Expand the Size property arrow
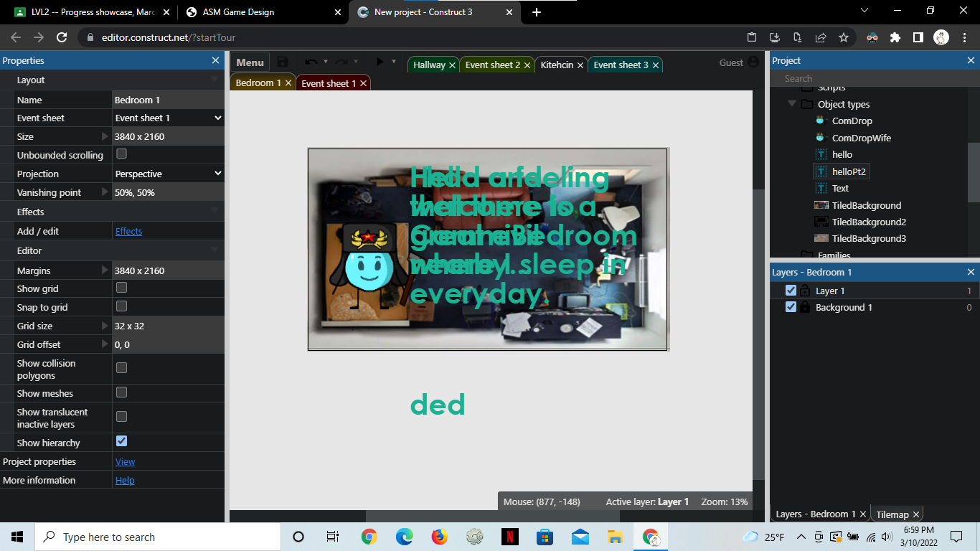 pyautogui.click(x=105, y=136)
